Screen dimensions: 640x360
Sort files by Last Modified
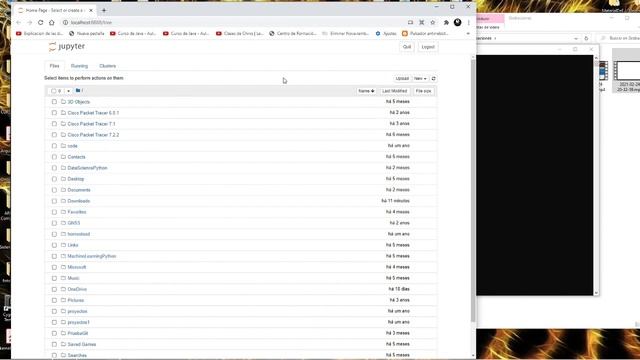click(394, 91)
